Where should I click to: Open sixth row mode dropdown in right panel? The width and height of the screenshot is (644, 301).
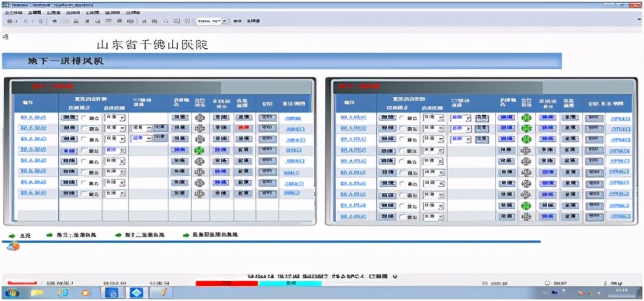pos(433,172)
